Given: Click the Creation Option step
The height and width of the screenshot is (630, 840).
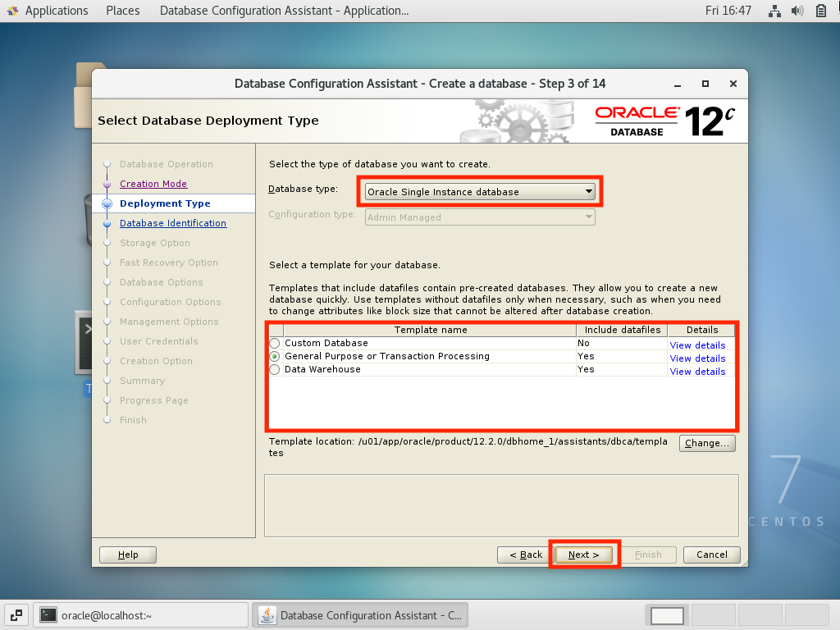Looking at the screenshot, I should pos(156,361).
